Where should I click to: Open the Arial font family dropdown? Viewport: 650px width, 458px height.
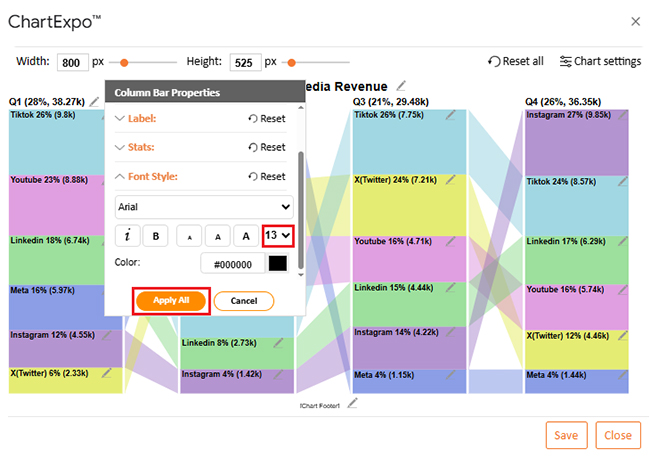tap(204, 207)
